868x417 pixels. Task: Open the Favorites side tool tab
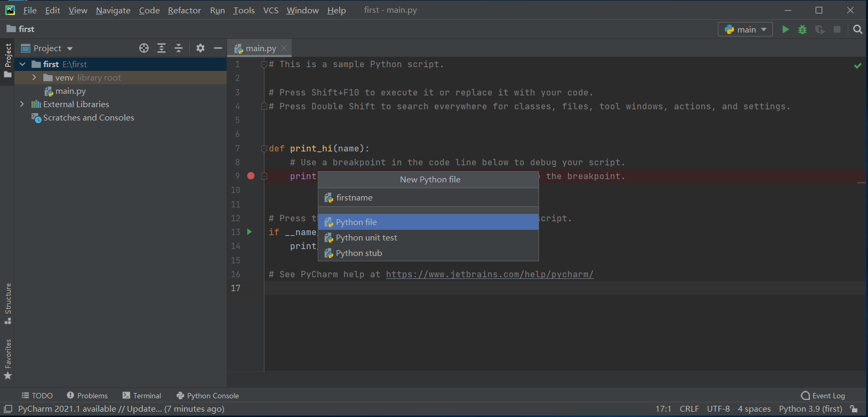7,359
